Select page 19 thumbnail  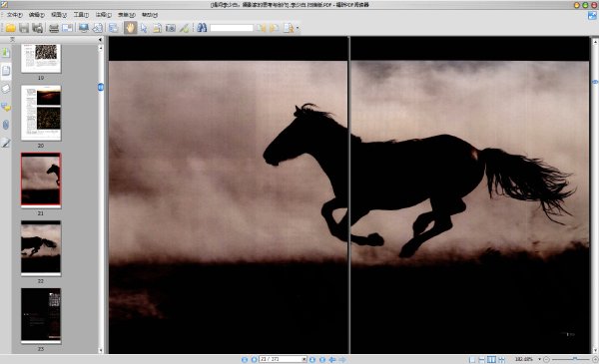[41, 58]
